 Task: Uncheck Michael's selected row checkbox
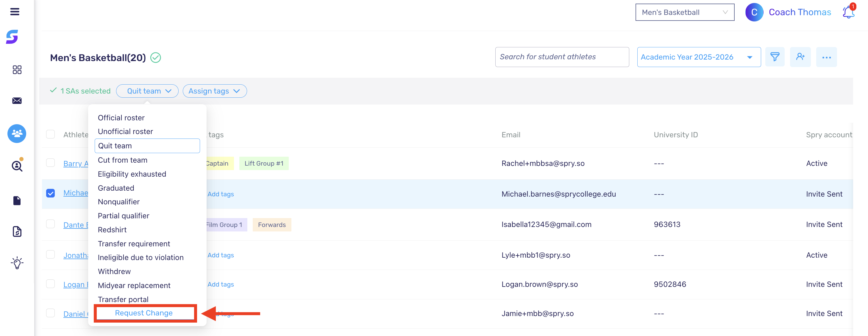click(51, 193)
